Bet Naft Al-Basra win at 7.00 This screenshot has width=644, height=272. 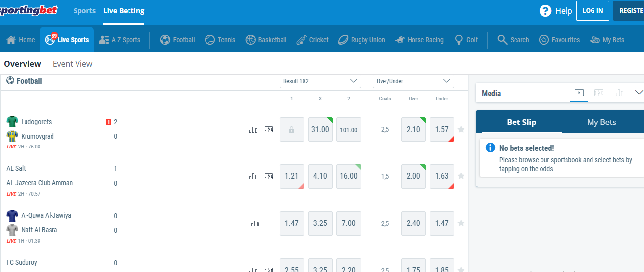pyautogui.click(x=349, y=223)
